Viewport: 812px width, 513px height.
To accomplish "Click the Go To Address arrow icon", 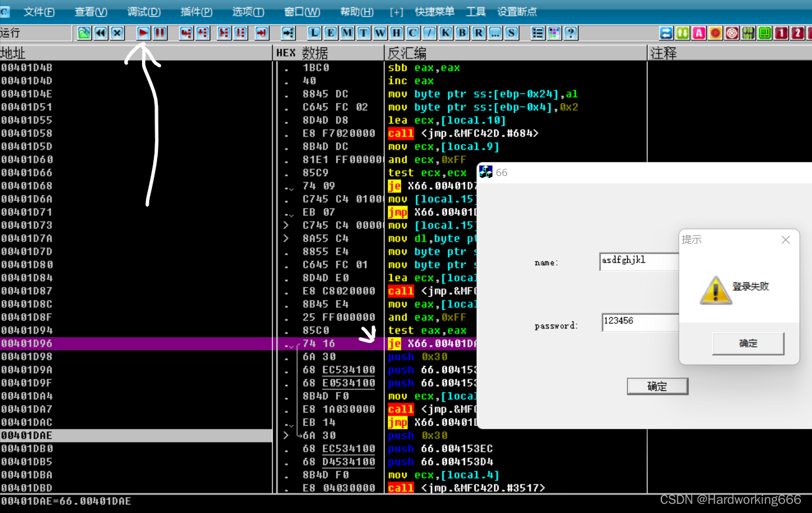I will [x=288, y=33].
